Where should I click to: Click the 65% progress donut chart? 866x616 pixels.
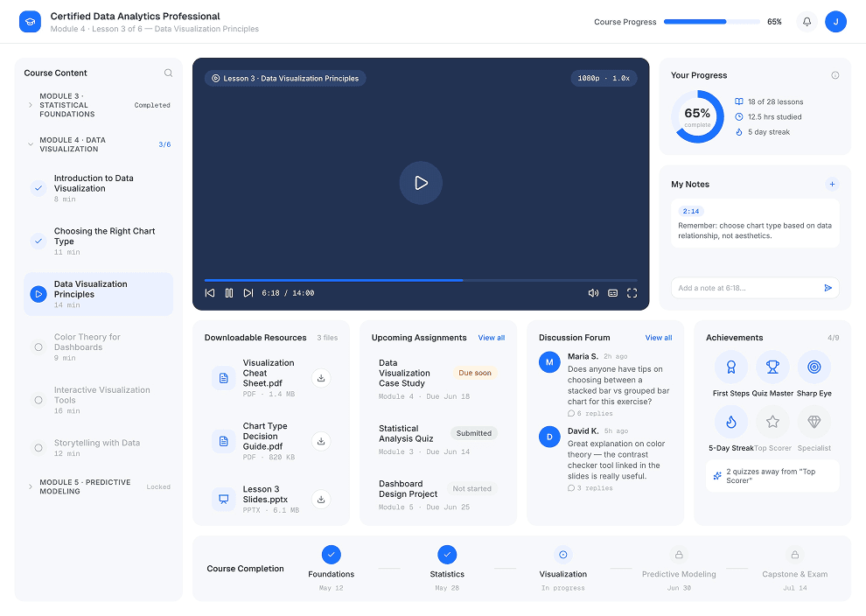(697, 116)
